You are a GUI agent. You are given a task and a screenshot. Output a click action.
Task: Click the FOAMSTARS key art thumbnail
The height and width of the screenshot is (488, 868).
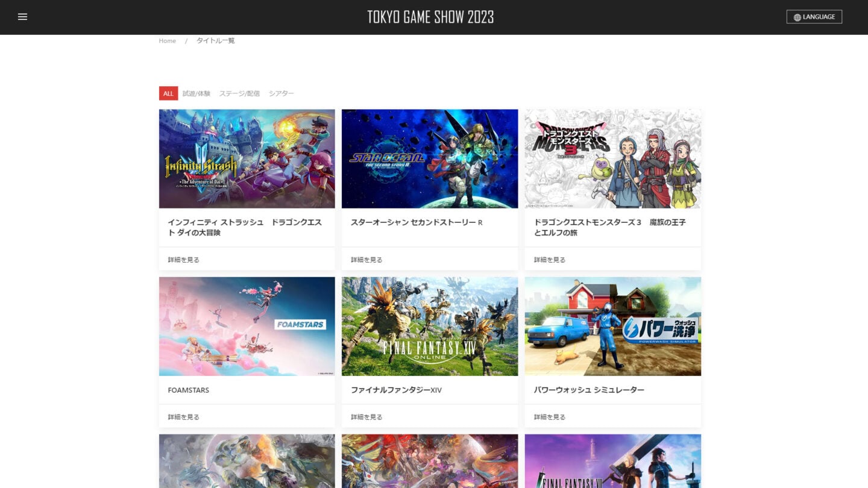click(247, 326)
